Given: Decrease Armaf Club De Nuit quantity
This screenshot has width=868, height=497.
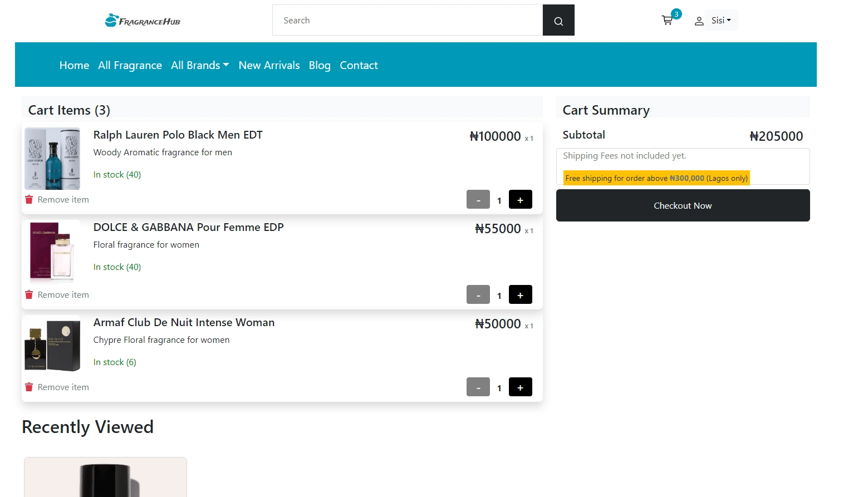Looking at the screenshot, I should 478,387.
